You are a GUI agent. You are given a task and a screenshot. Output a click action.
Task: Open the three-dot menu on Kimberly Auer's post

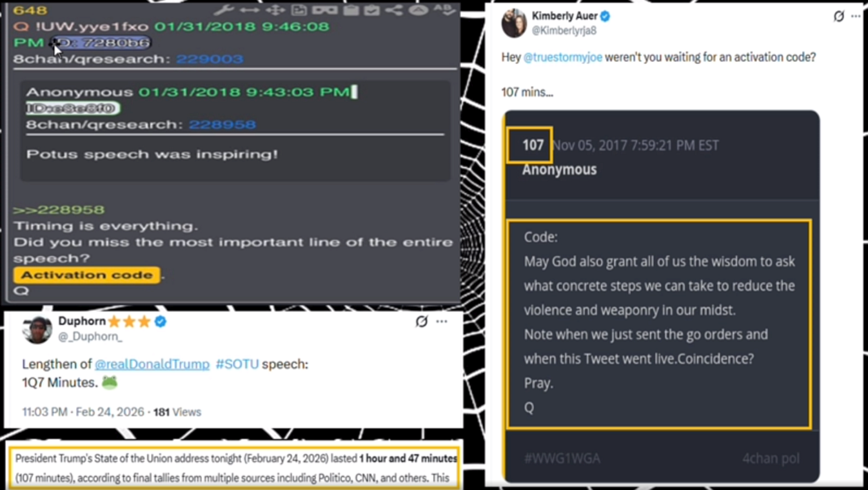tap(856, 16)
